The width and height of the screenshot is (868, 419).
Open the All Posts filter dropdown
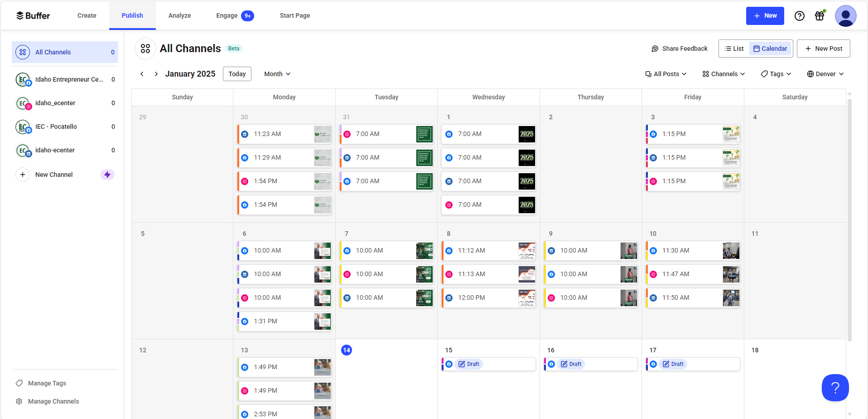coord(666,74)
